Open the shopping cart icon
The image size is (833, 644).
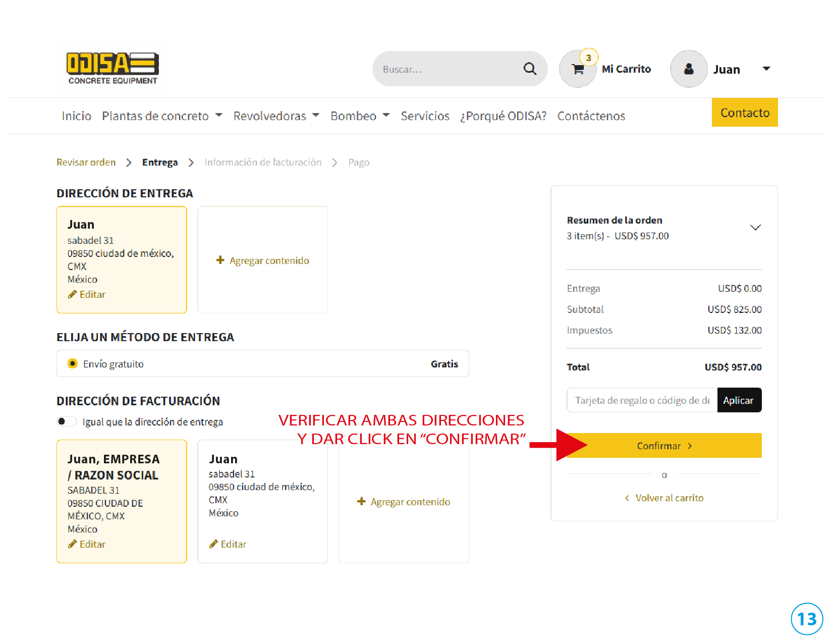click(x=578, y=69)
